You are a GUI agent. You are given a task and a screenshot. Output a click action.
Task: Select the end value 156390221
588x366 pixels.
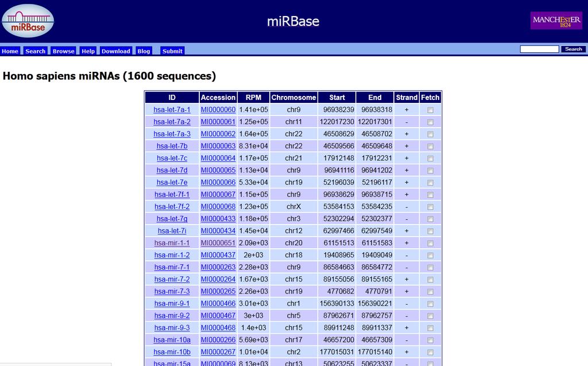(374, 303)
